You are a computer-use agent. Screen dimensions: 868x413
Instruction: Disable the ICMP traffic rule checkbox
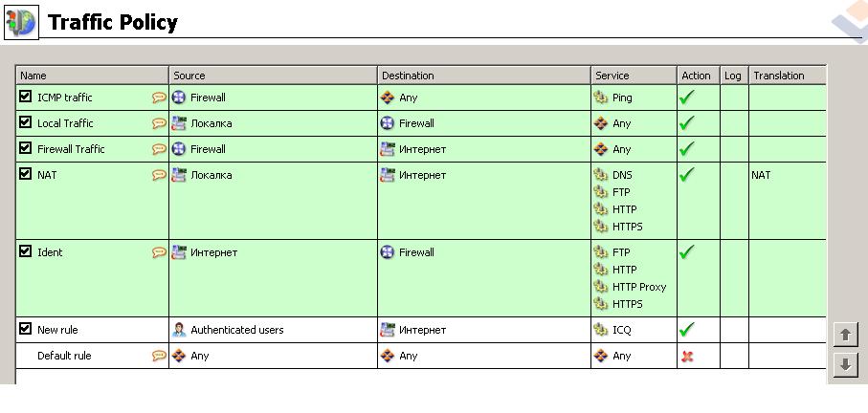(x=26, y=97)
